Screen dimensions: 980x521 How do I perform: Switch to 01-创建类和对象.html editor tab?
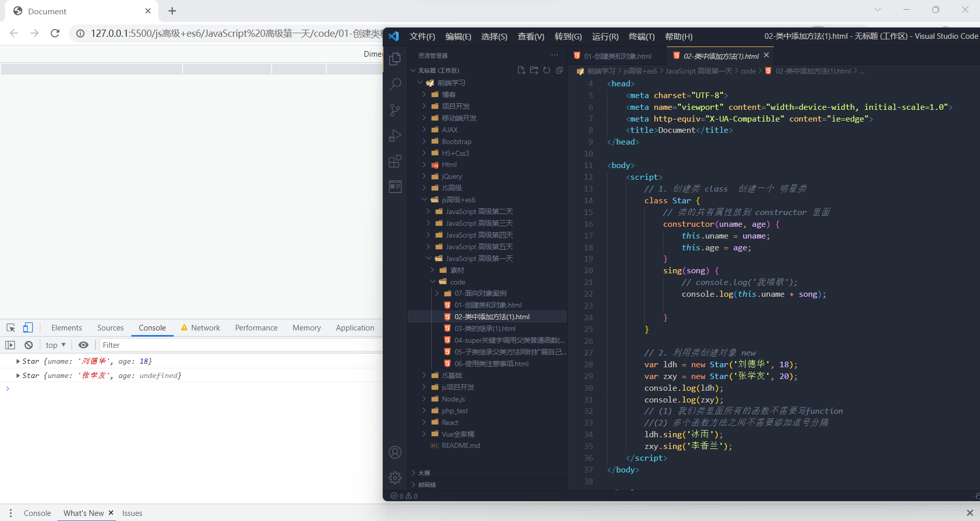point(617,56)
